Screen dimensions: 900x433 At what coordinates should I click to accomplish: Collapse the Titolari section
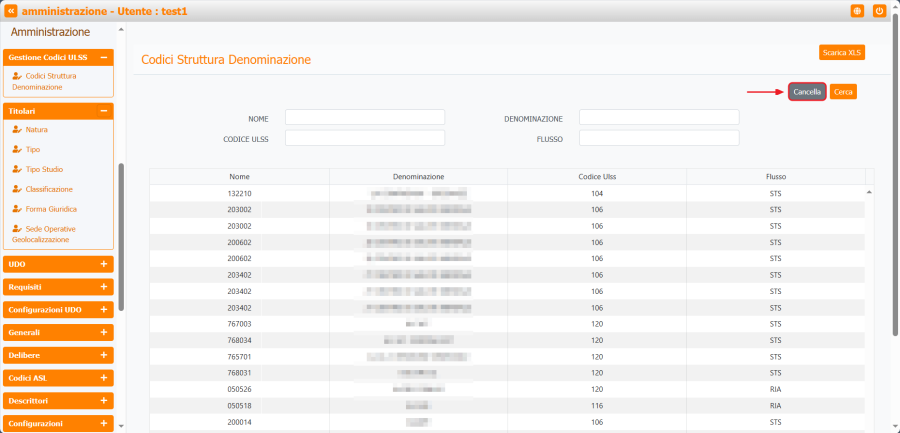[103, 111]
